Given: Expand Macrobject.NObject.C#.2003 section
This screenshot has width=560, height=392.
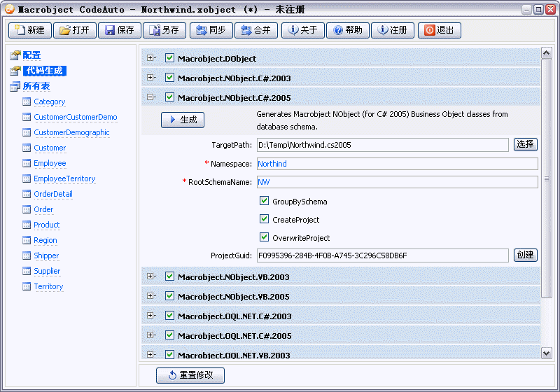Looking at the screenshot, I should (x=150, y=78).
